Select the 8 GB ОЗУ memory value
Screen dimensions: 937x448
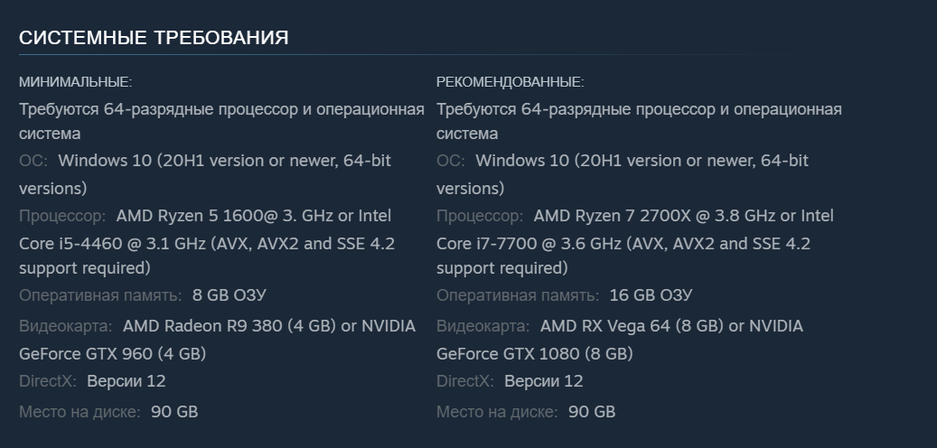[x=229, y=295]
